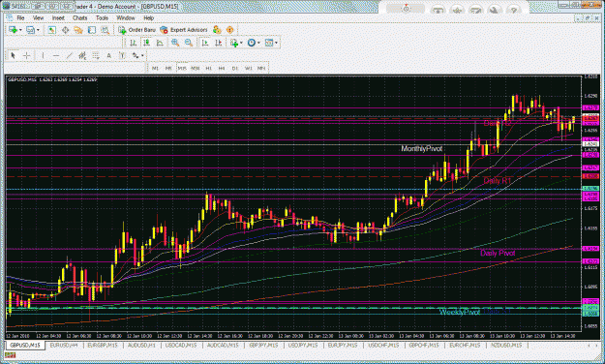Switch chart to Bar Chart style icon

(x=133, y=43)
